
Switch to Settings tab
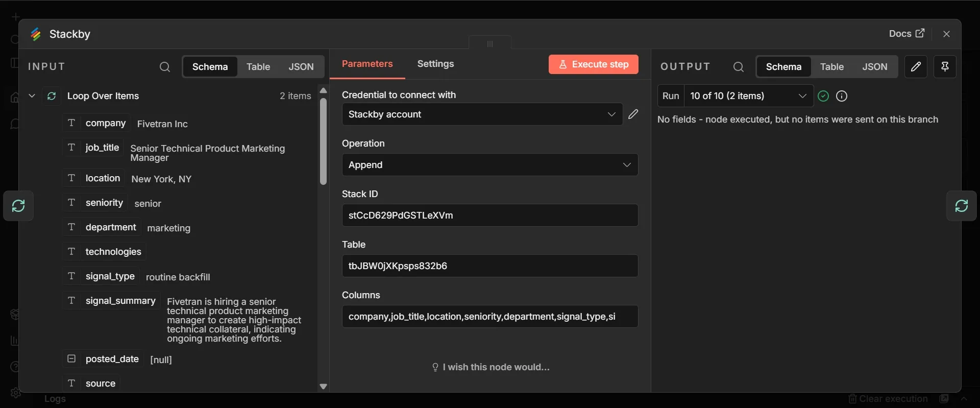[435, 64]
